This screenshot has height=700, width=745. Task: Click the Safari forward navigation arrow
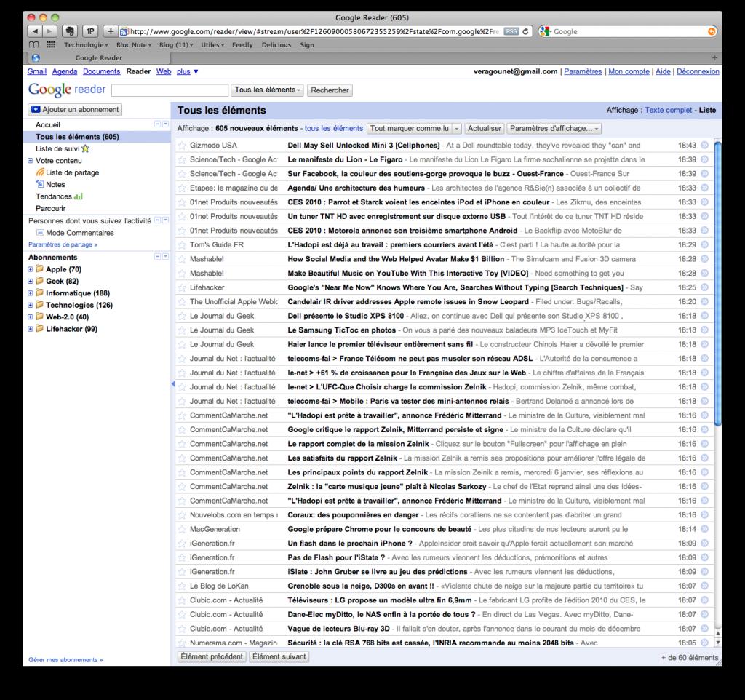click(49, 31)
